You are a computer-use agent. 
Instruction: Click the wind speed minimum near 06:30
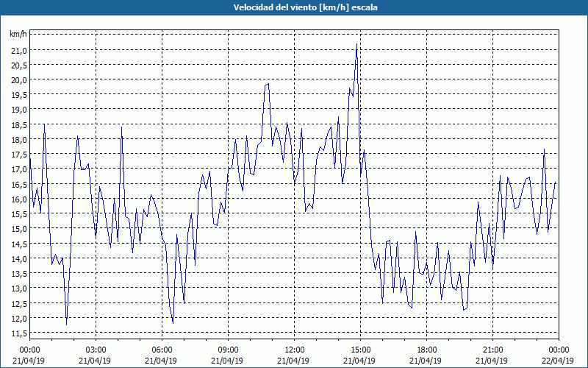[173, 322]
